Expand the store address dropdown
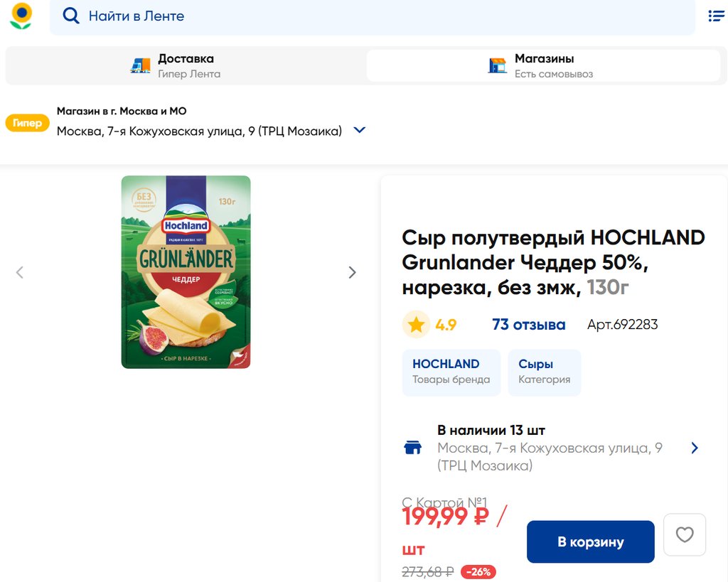This screenshot has width=728, height=582. (360, 131)
